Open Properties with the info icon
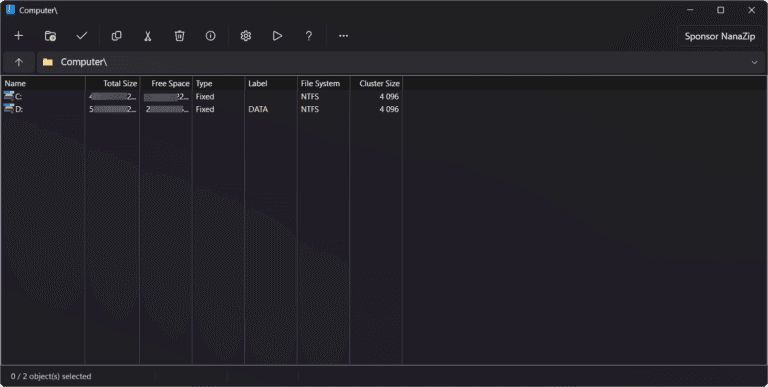Image resolution: width=768 pixels, height=387 pixels. pyautogui.click(x=211, y=36)
